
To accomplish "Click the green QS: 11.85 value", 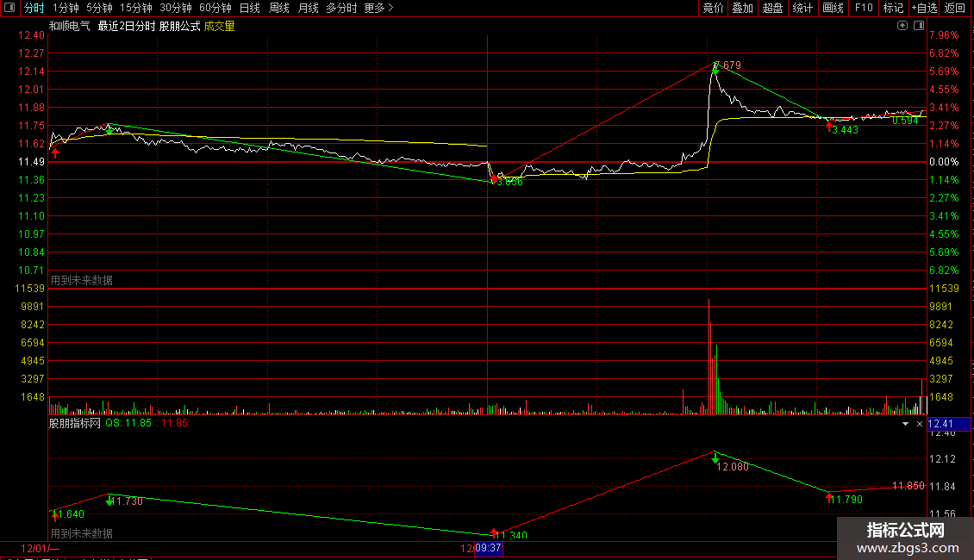I will tap(128, 423).
